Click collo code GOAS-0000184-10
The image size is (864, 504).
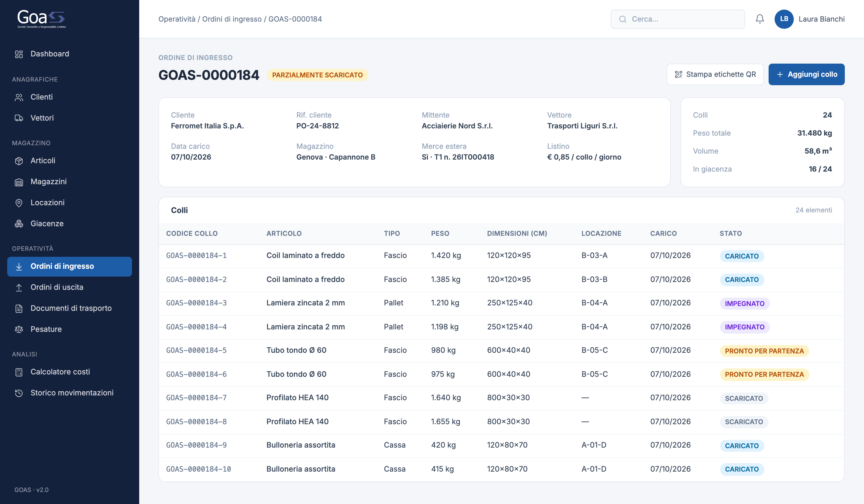199,469
